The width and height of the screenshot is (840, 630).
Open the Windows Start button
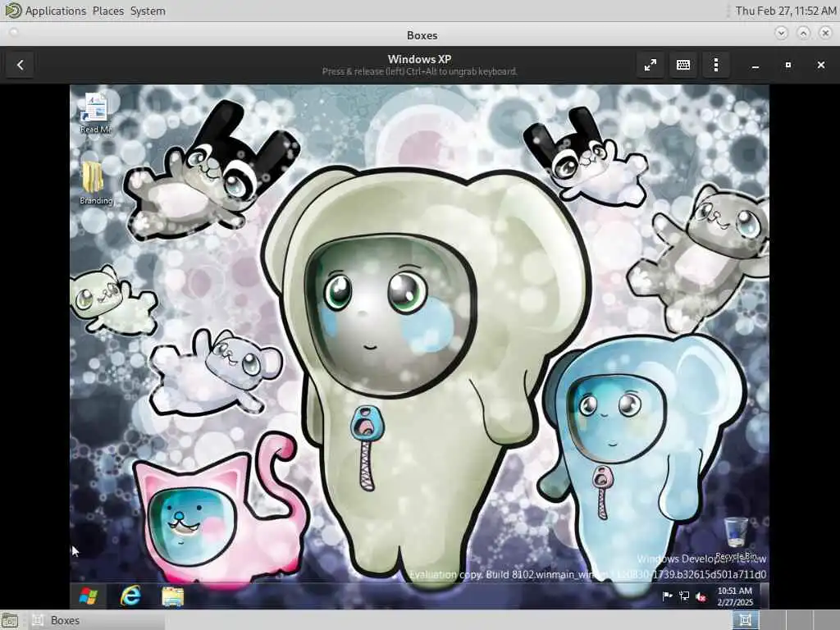click(x=89, y=596)
